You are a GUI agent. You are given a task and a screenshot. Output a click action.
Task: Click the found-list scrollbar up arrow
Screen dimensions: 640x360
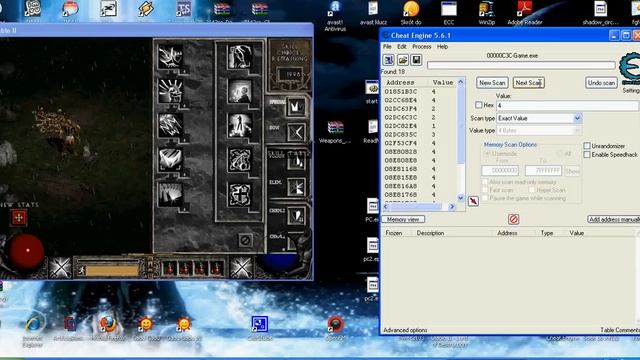[x=461, y=82]
